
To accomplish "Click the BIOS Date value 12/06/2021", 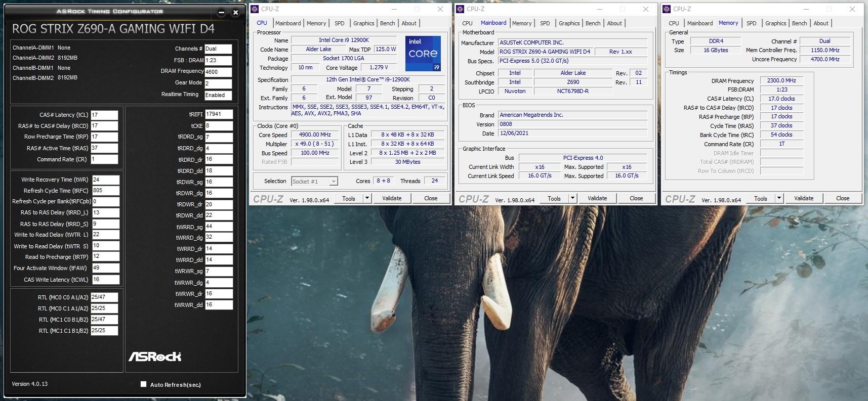I will coord(573,133).
